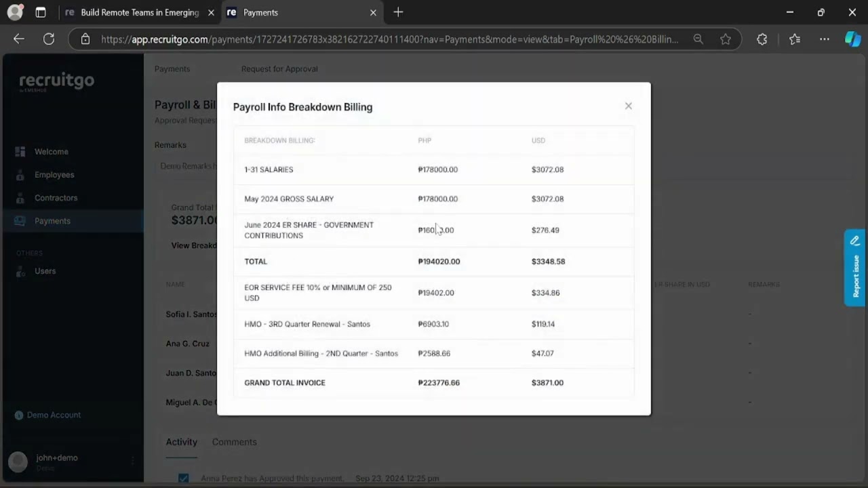Image resolution: width=868 pixels, height=488 pixels.
Task: Click the browser back arrow
Action: pos(19,39)
